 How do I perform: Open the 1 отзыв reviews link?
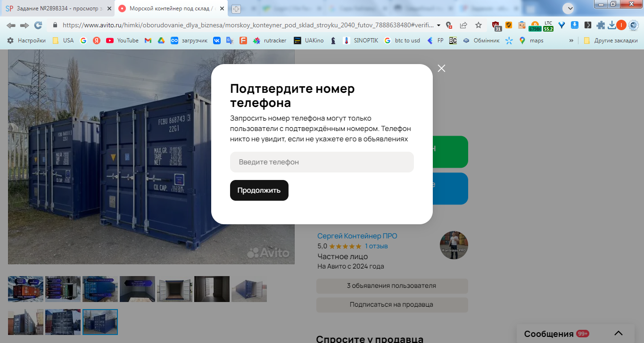coord(376,246)
